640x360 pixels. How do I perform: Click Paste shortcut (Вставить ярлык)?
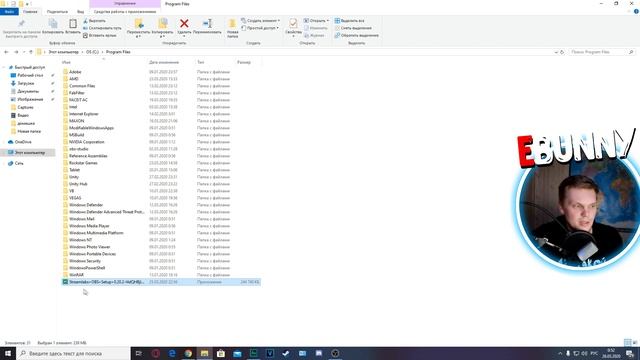point(100,36)
